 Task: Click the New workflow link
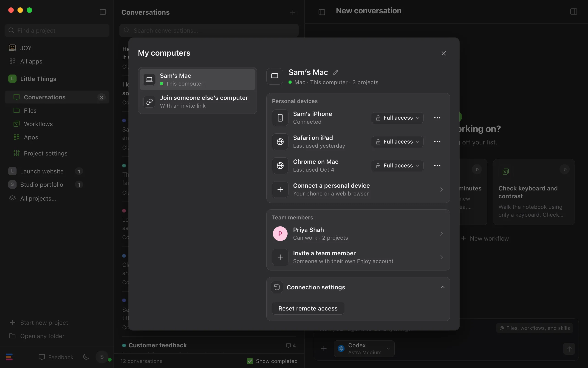coord(485,239)
